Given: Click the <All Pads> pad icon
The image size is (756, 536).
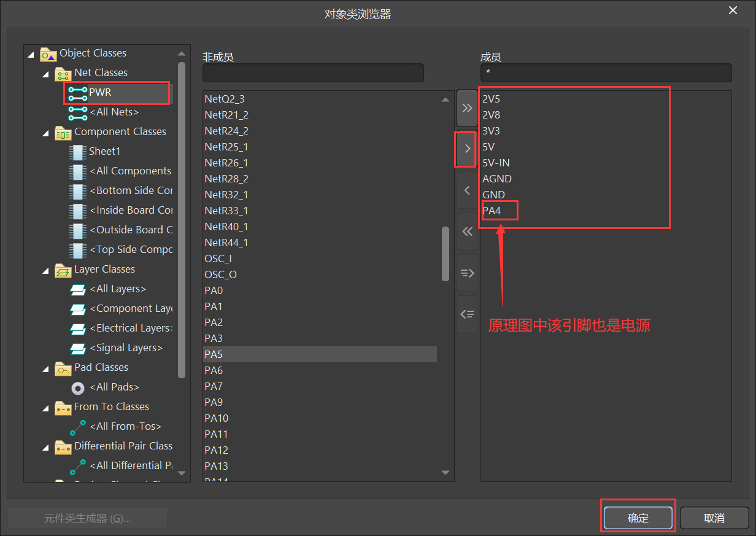Looking at the screenshot, I should click(x=78, y=388).
